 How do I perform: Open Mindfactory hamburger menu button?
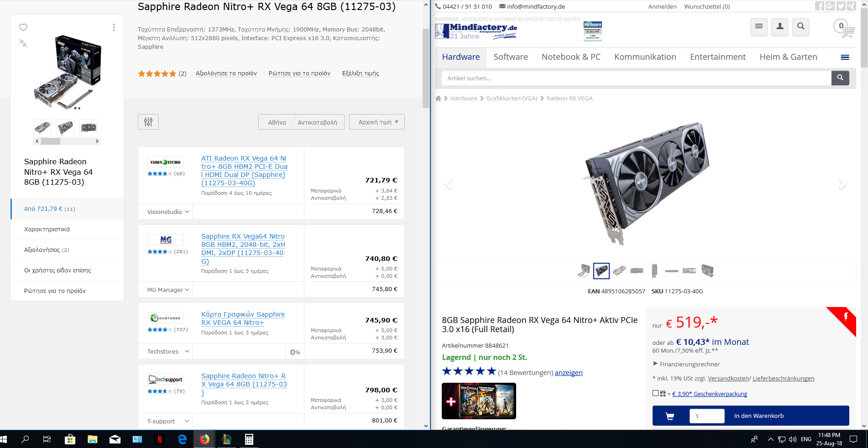[x=758, y=27]
